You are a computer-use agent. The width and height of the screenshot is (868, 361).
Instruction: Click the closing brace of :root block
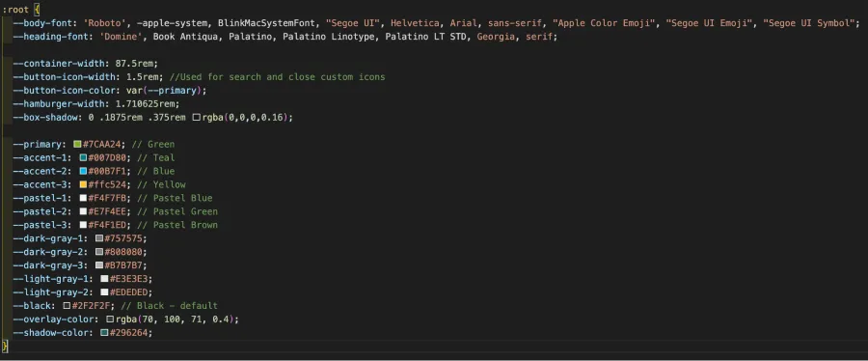[5, 347]
